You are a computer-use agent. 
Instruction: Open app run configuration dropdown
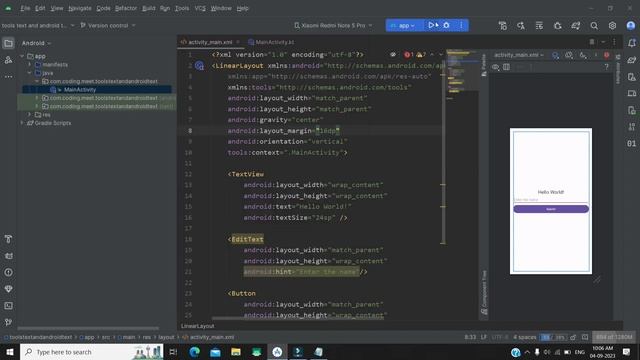click(x=402, y=25)
